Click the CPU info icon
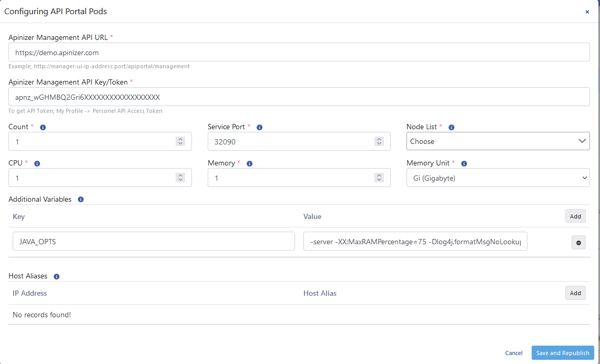This screenshot has width=600, height=364. coord(37,163)
